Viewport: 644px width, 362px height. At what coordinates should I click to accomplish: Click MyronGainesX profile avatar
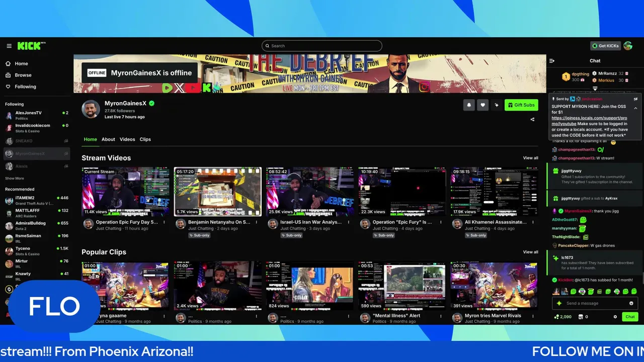(91, 109)
